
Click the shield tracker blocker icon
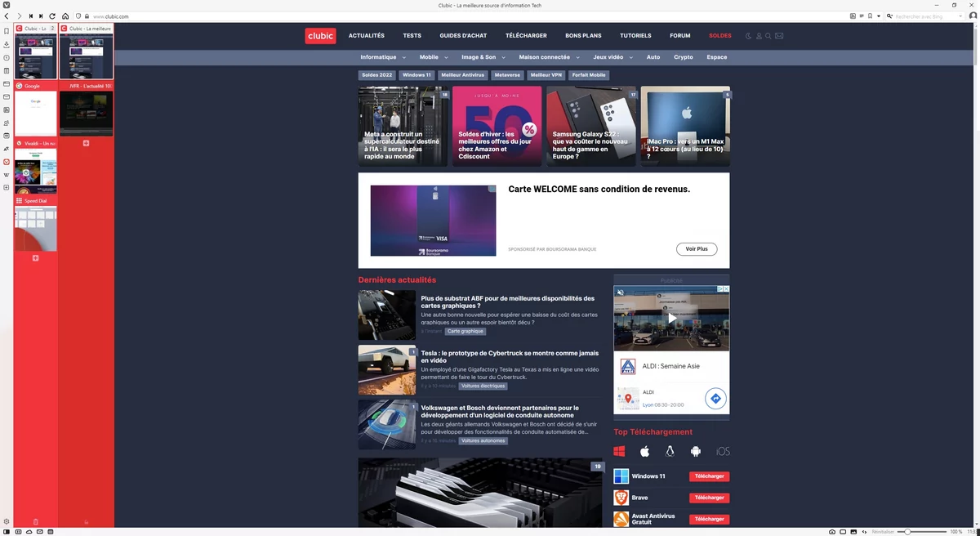click(x=78, y=16)
